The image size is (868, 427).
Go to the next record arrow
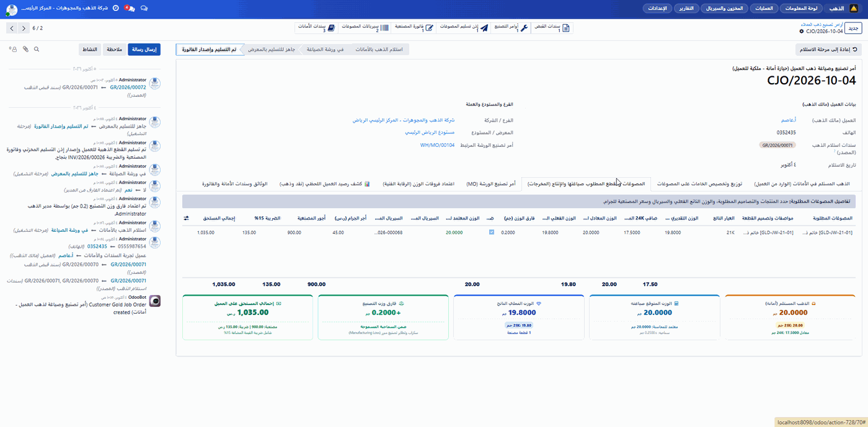[12, 28]
